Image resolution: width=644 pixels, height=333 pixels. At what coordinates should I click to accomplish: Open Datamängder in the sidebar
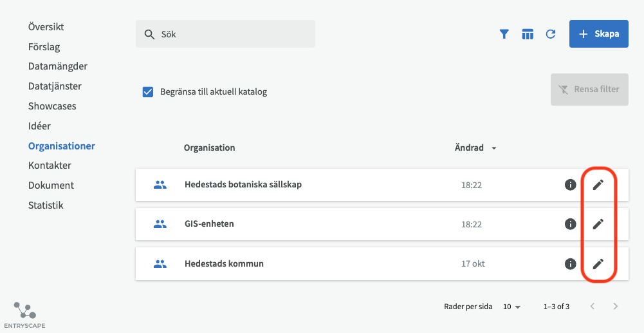58,66
